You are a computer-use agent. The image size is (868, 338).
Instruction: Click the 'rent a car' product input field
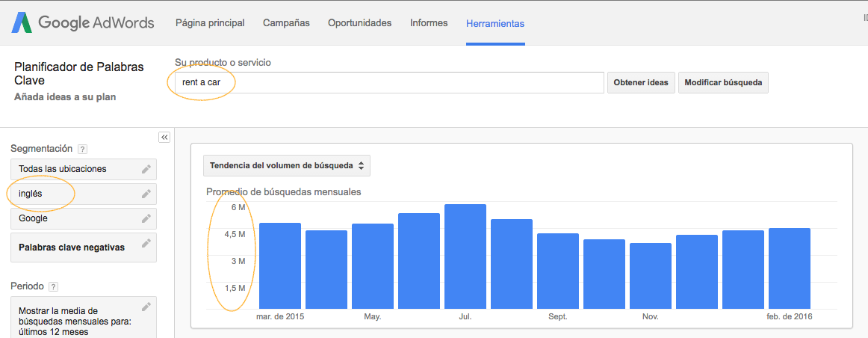(x=389, y=82)
